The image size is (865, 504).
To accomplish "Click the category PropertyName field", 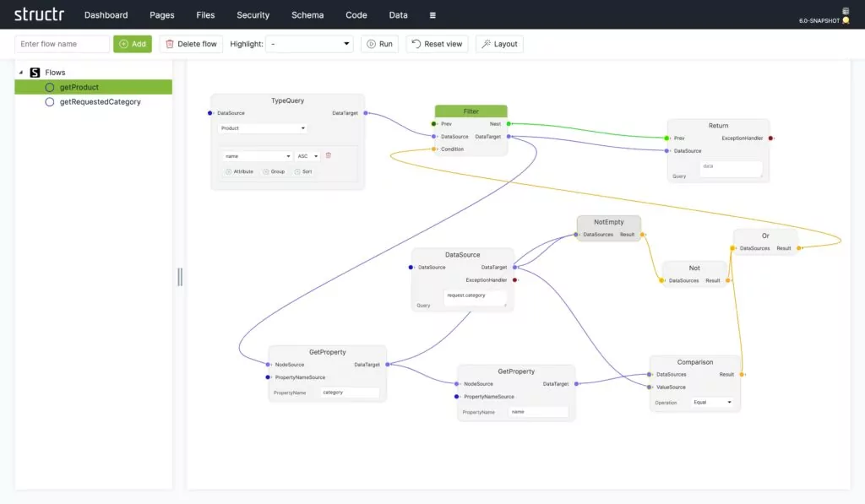I will coord(350,393).
